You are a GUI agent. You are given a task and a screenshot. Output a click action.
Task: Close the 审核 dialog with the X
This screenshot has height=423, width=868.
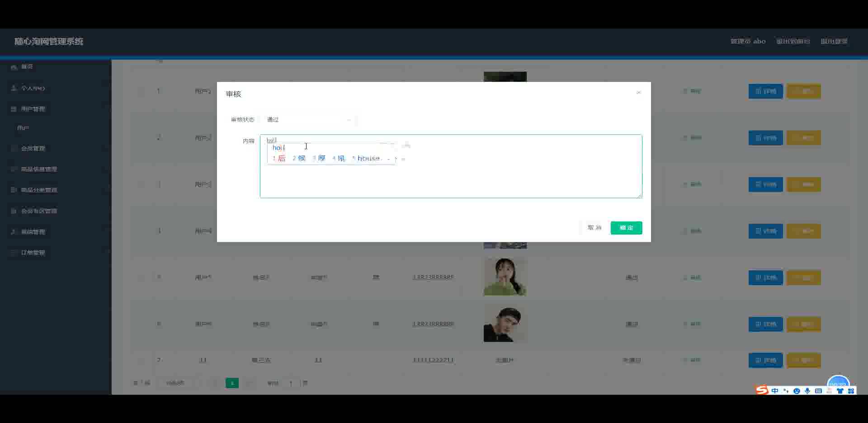(639, 93)
